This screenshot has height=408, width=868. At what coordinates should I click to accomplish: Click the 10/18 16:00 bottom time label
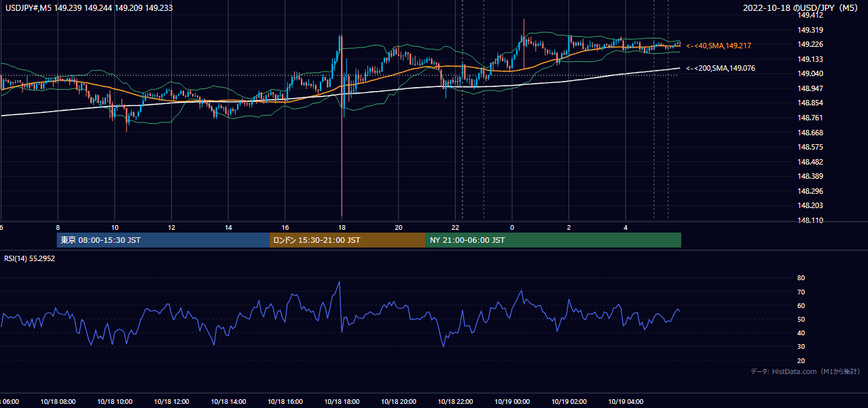click(285, 402)
